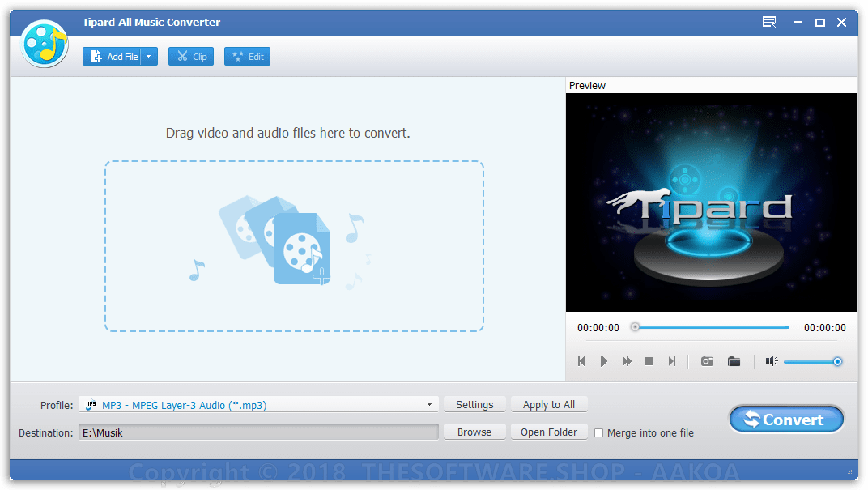Play the preview video
This screenshot has width=868, height=490.
(603, 361)
